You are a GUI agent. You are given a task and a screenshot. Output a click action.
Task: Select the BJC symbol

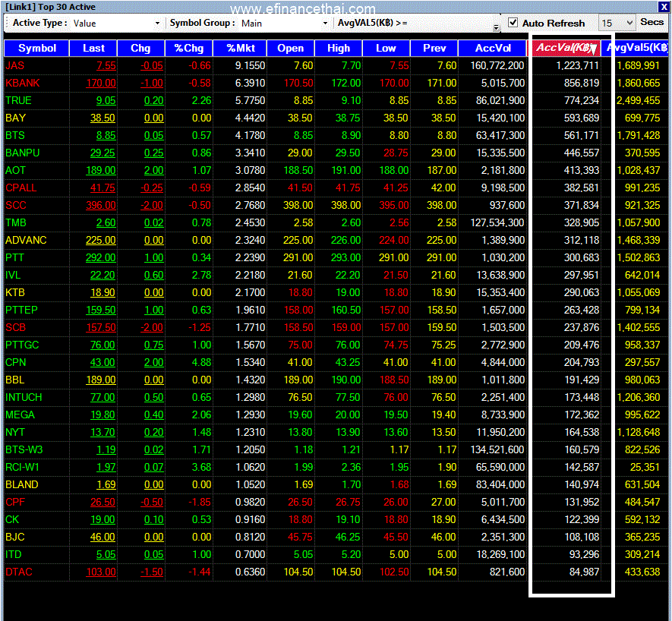tap(15, 537)
